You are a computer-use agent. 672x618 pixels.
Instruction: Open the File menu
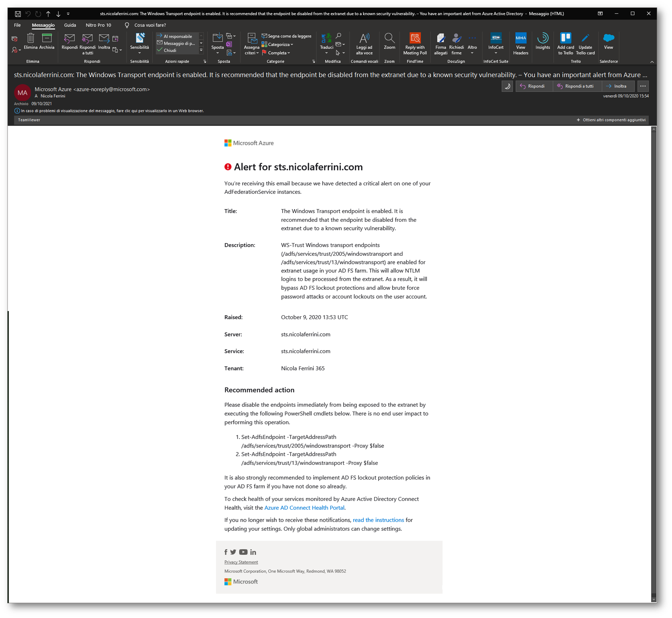17,25
